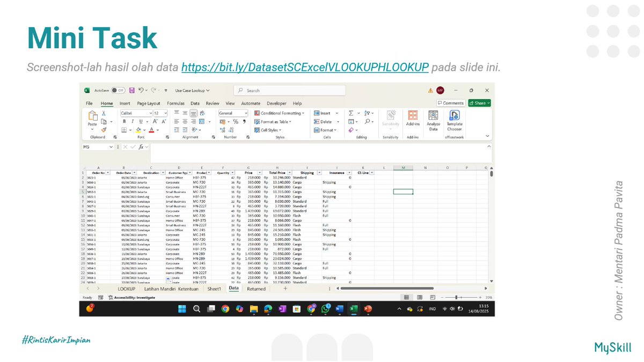Add a new sheet with plus button
644x362 pixels.
coord(285,289)
